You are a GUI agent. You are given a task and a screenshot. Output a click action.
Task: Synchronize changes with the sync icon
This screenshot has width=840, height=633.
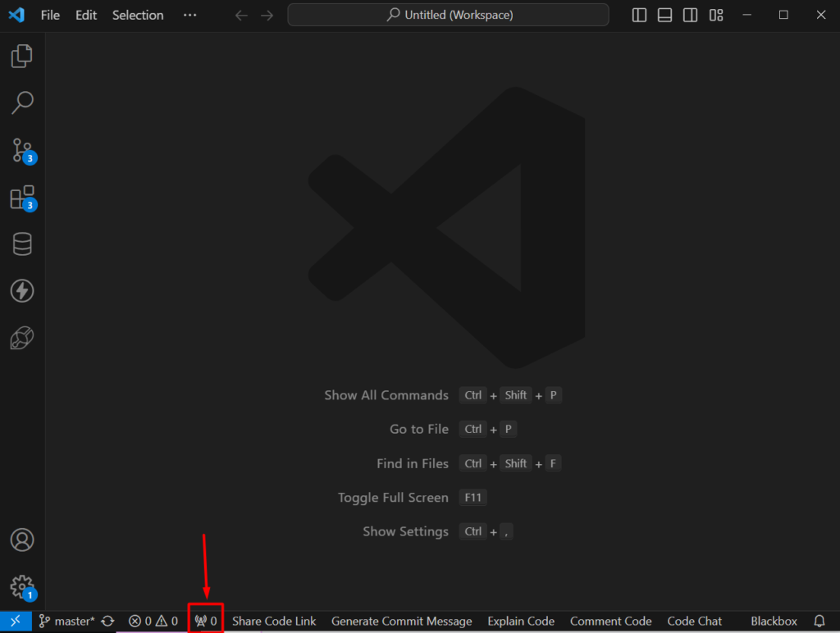click(107, 622)
